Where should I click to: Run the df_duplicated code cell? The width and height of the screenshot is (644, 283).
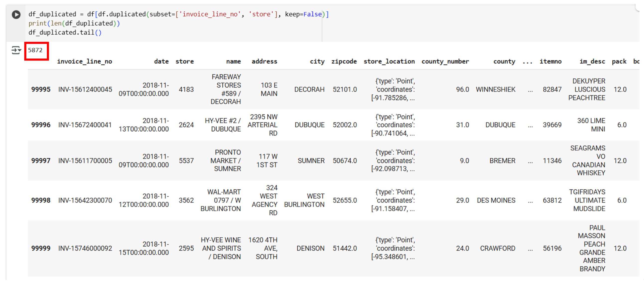(x=16, y=14)
